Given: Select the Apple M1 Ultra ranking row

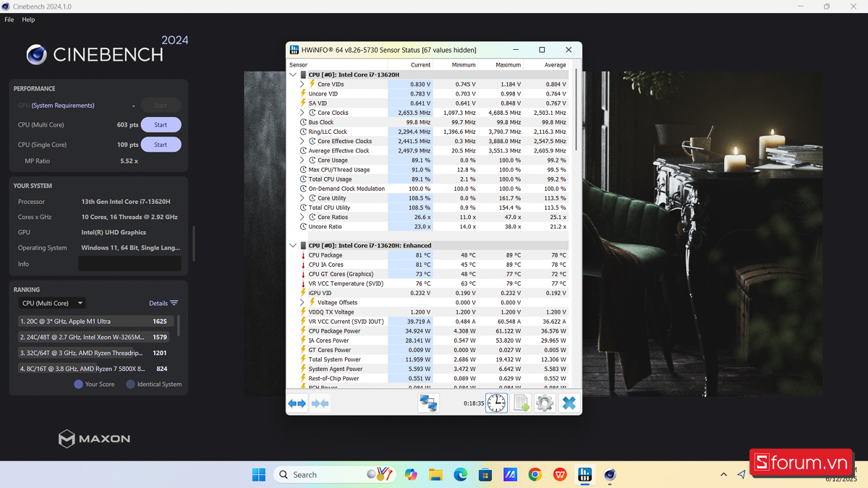Looking at the screenshot, I should coord(96,321).
